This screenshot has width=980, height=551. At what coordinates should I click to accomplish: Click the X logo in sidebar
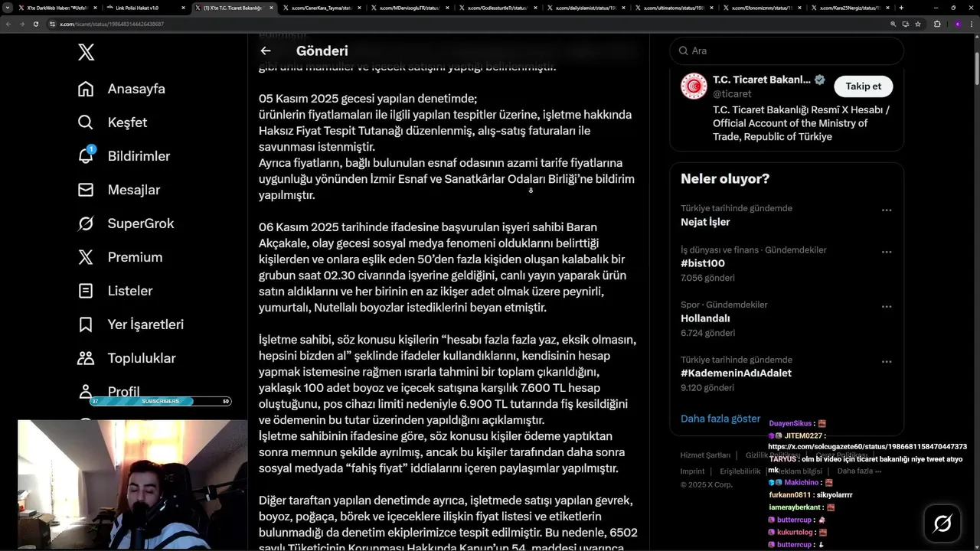[x=86, y=52]
